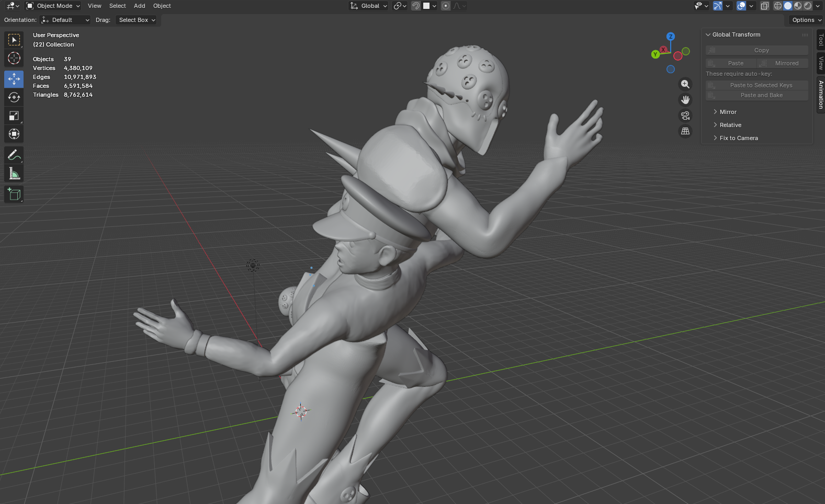Image resolution: width=825 pixels, height=504 pixels.
Task: Click the Z axis on navigation gizmo
Action: [x=671, y=37]
